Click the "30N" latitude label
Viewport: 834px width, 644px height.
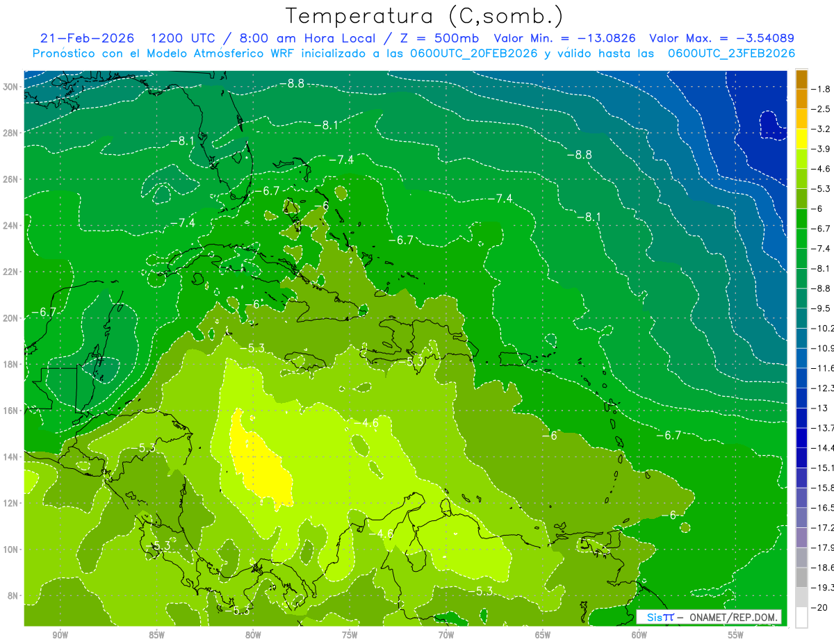tap(12, 87)
